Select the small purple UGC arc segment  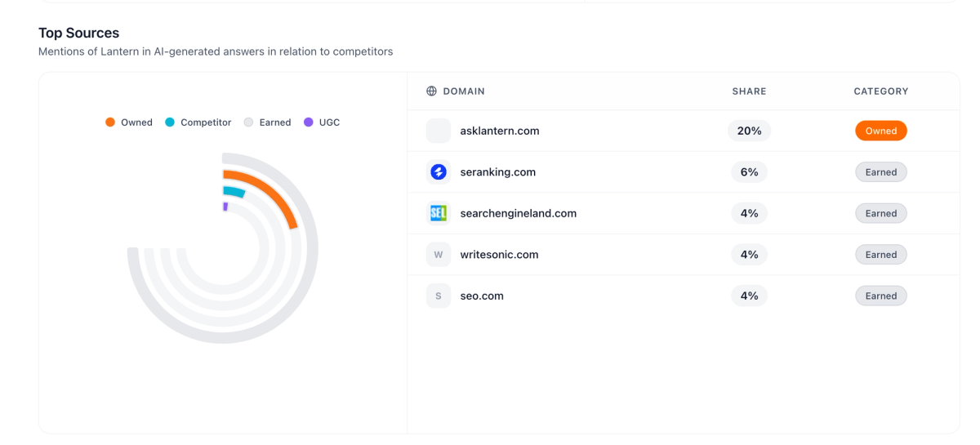click(x=225, y=207)
